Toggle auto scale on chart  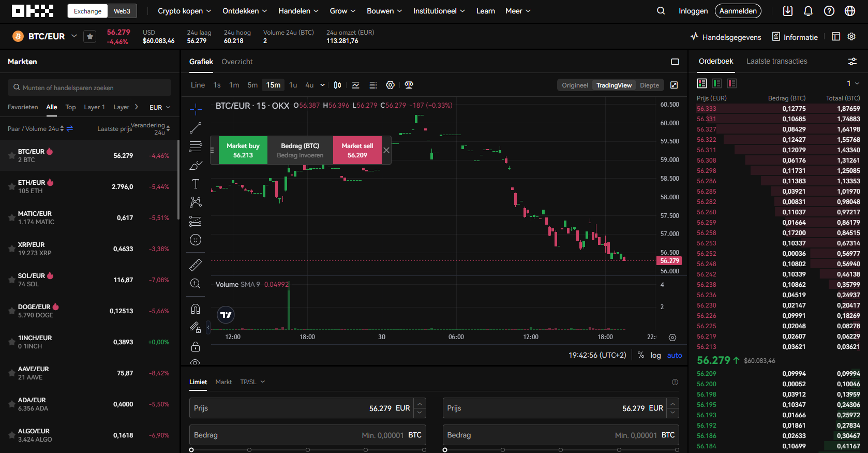[675, 355]
